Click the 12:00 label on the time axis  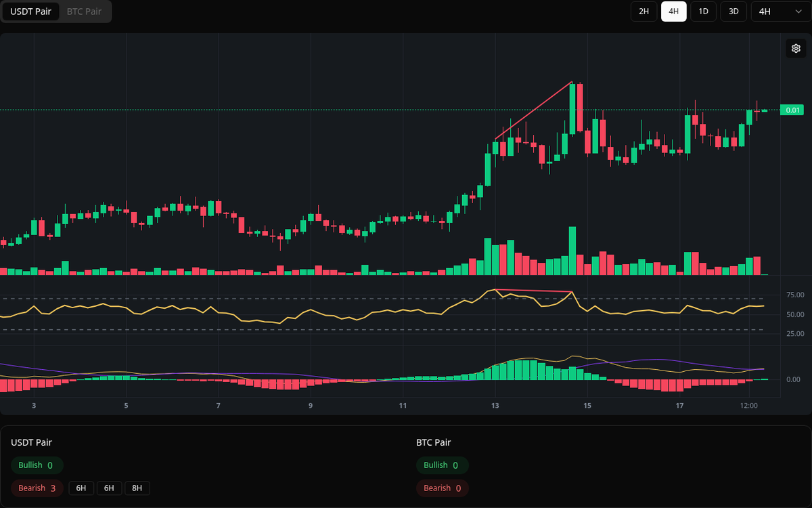pyautogui.click(x=748, y=406)
